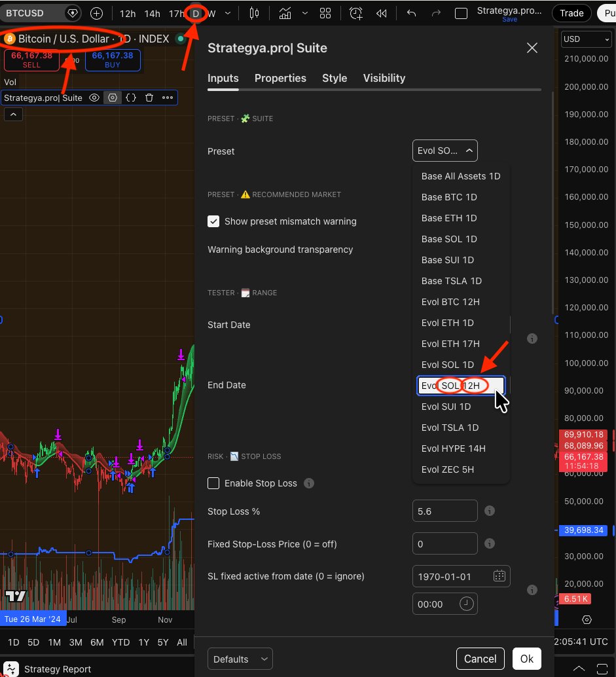Open the Strategy Report panel icon
The image size is (616, 677).
10,668
